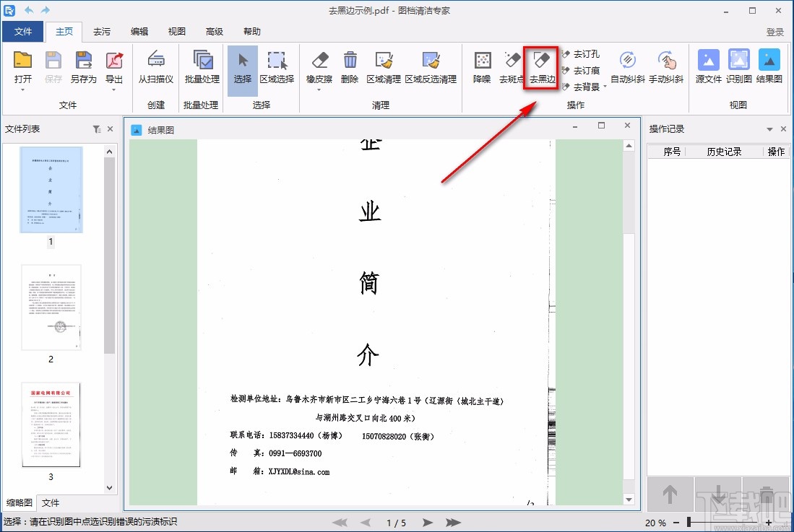Switch to the 去污 ribbon tab
Viewport: 794px width, 532px height.
(x=102, y=31)
